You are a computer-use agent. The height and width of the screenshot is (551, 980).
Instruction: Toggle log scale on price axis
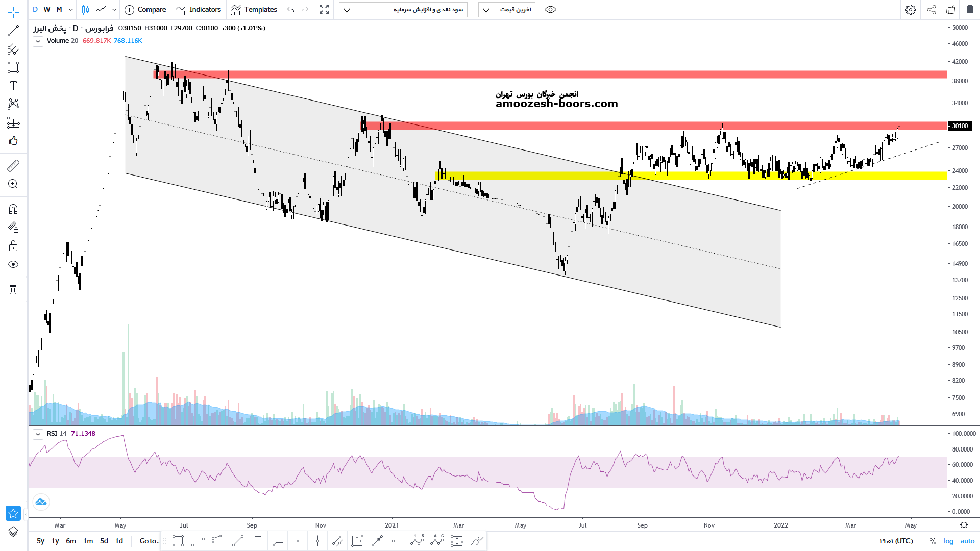coord(948,541)
